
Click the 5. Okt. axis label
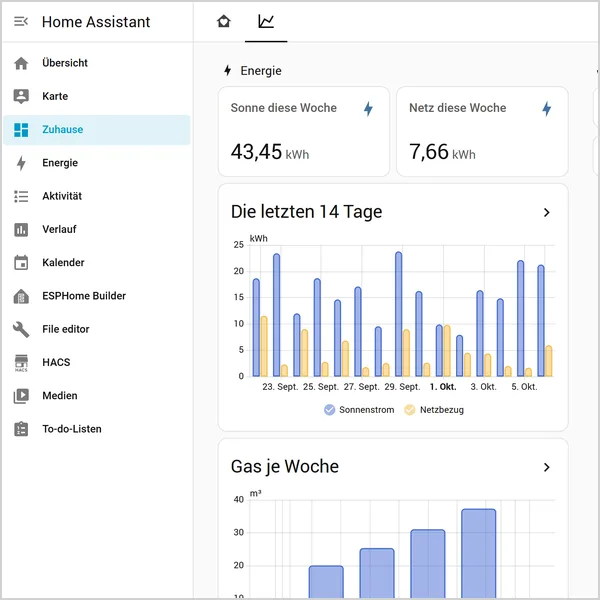point(525,387)
